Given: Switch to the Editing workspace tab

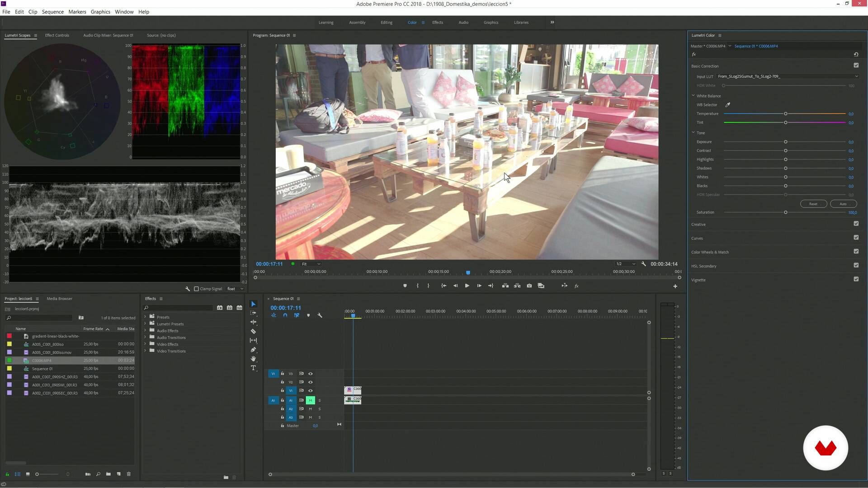Looking at the screenshot, I should point(386,22).
